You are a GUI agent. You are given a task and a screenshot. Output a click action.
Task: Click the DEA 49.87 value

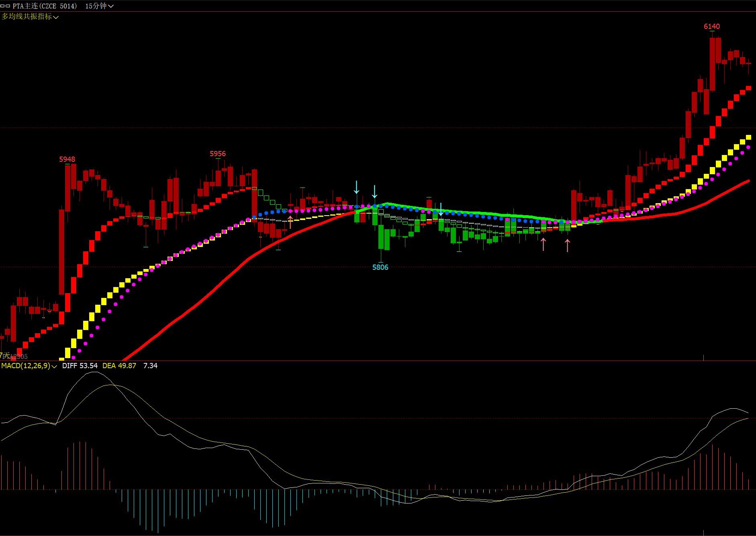pos(119,366)
